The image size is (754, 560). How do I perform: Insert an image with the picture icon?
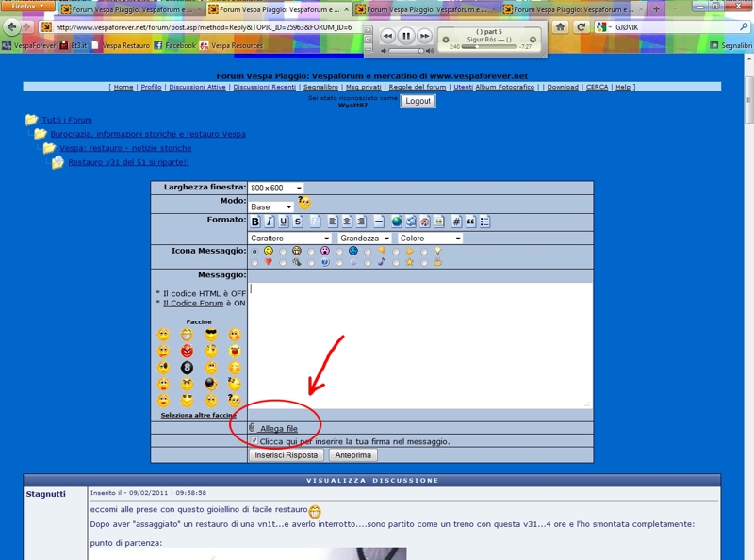438,222
